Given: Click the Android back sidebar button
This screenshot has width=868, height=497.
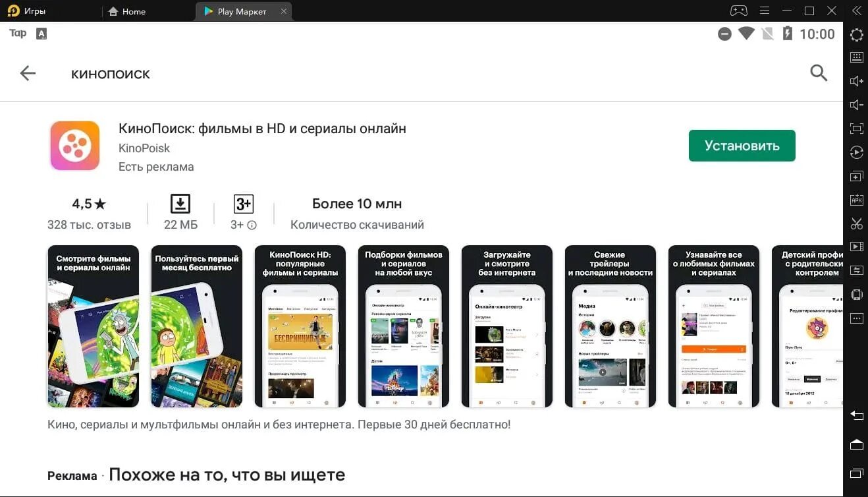Looking at the screenshot, I should click(x=856, y=415).
